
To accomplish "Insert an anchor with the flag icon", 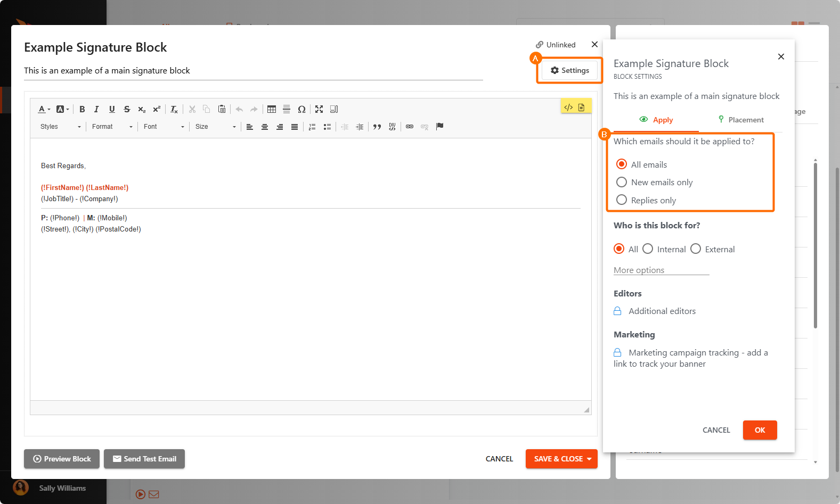I will tap(439, 127).
